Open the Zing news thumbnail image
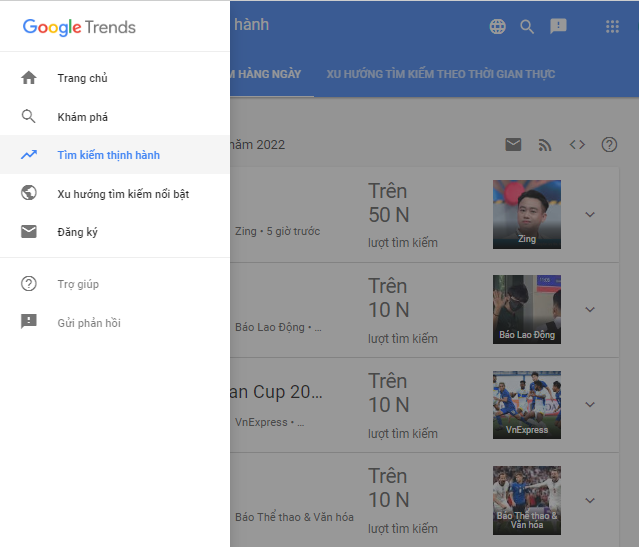The image size is (639, 547). pos(526,214)
